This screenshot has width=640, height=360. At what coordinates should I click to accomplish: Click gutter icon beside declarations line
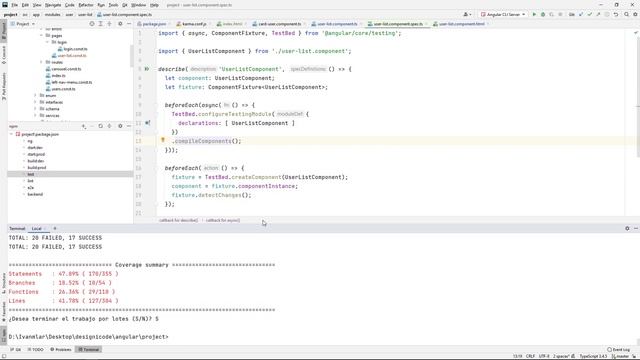pos(147,123)
